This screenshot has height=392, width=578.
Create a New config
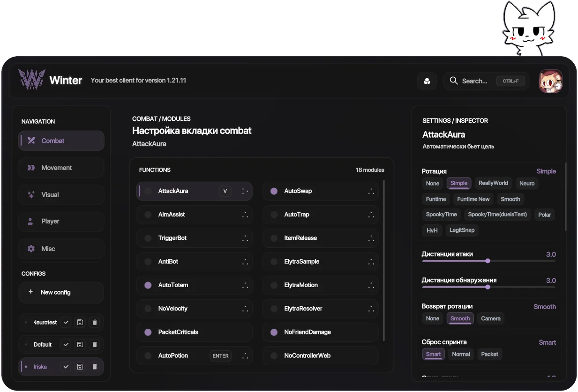coord(61,292)
